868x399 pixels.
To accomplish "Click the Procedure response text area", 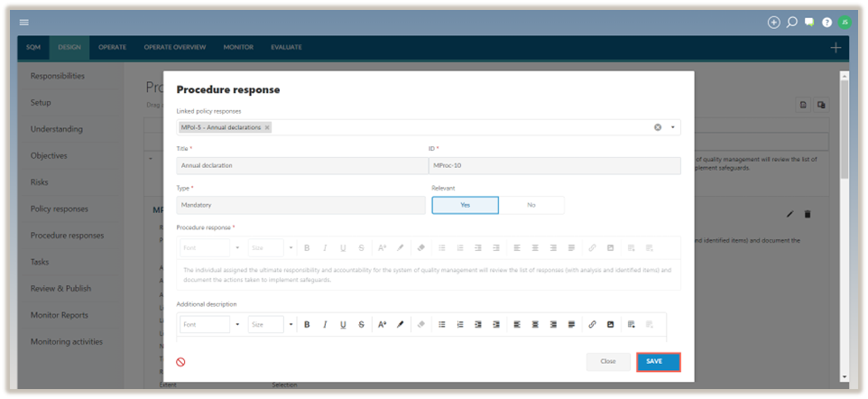I will (429, 274).
